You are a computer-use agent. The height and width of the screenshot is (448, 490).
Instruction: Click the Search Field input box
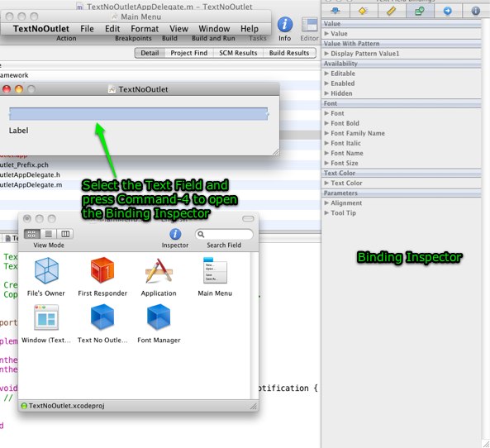coord(224,234)
